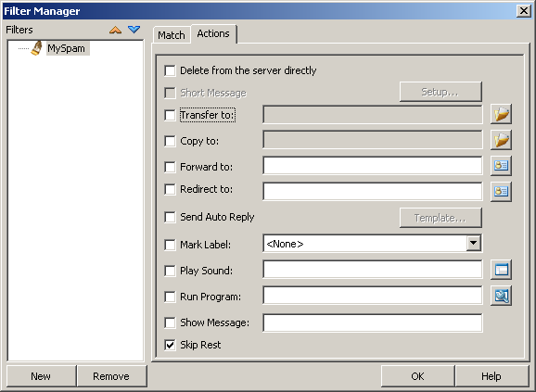Open address book for Forward to
The height and width of the screenshot is (392, 536).
pos(501,166)
